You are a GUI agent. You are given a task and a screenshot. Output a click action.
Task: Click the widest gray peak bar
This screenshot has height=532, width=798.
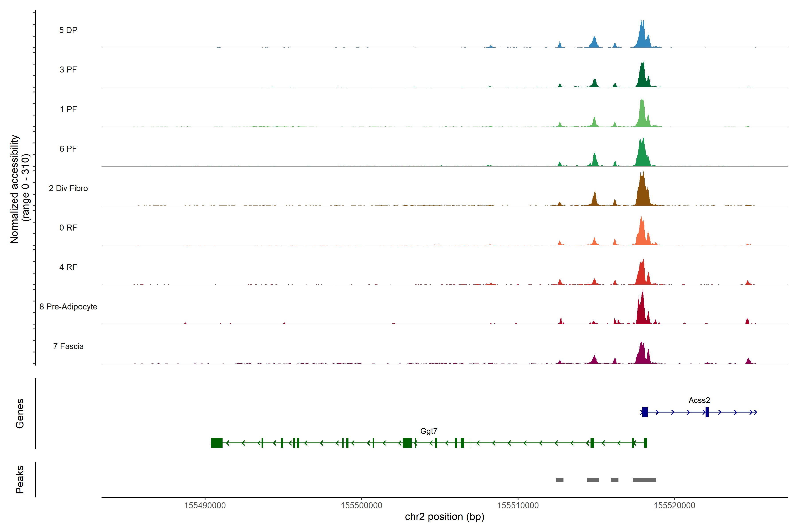pos(644,480)
